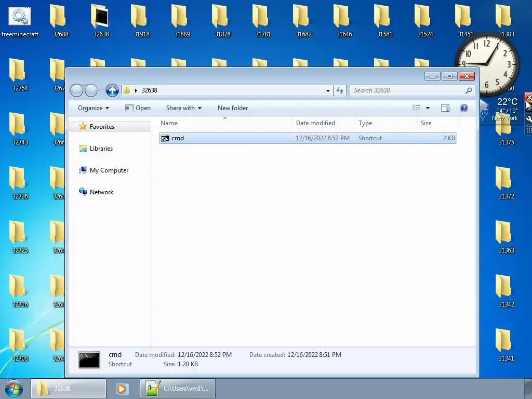Select the 32754 desktop folder
The image size is (532, 399).
point(20,75)
